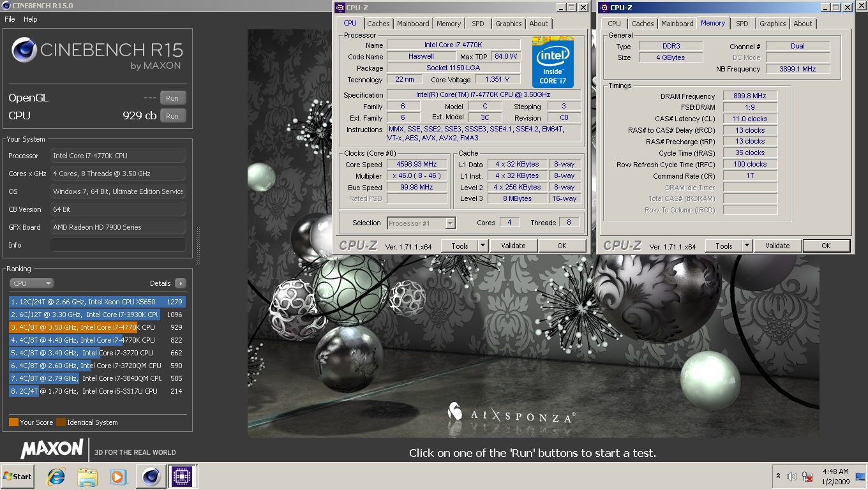868x490 pixels.
Task: Click Tools button in right CPU-Z
Action: point(724,246)
